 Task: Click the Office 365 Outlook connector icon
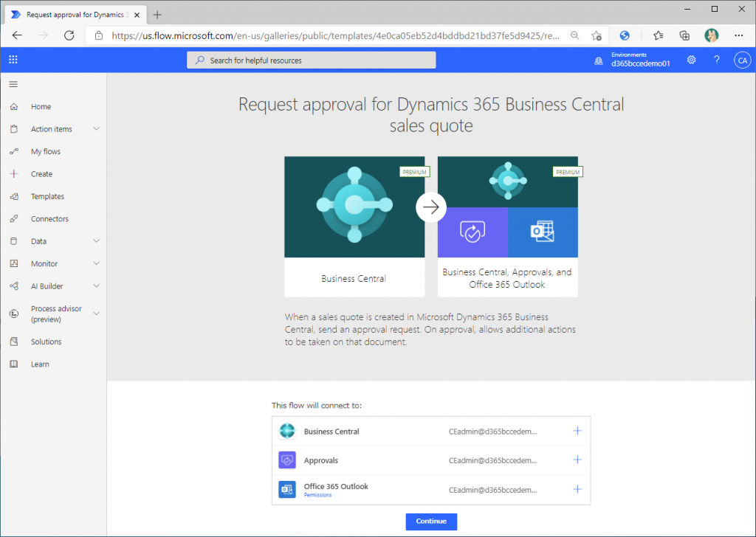[287, 489]
